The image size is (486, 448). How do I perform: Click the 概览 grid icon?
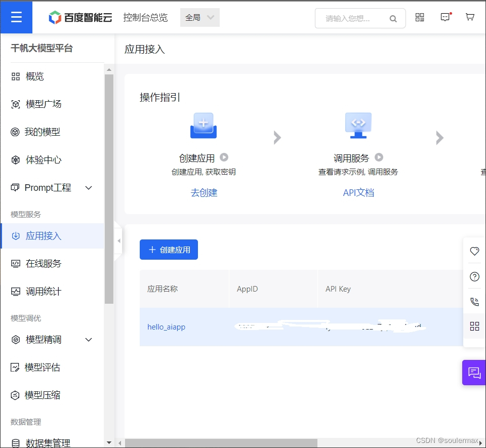[x=16, y=76]
